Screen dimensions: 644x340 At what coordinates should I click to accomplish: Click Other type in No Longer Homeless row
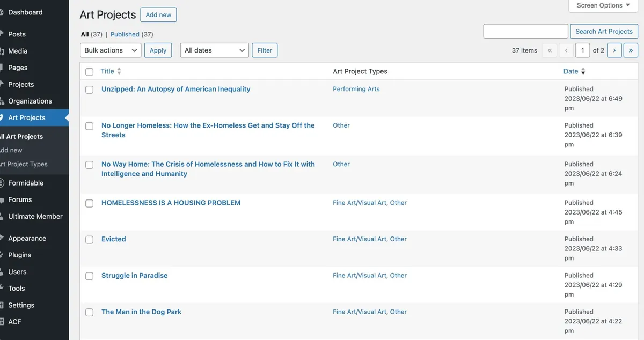click(341, 125)
